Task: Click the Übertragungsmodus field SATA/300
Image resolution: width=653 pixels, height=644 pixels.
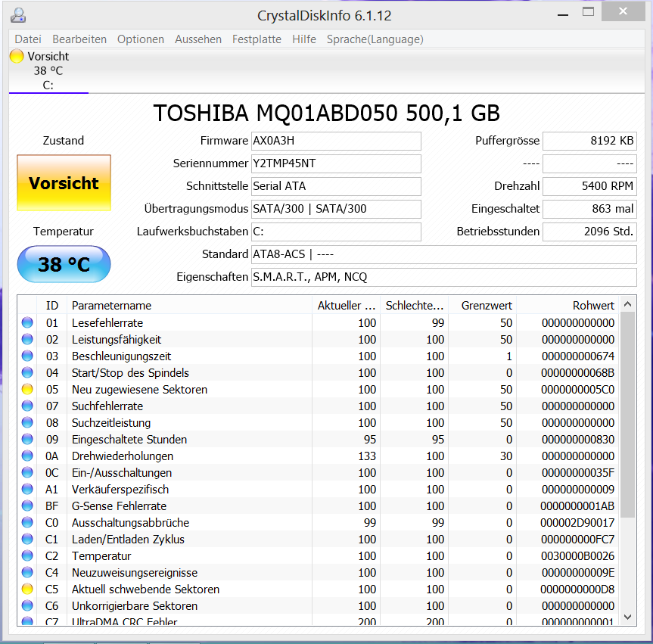Action: click(336, 209)
